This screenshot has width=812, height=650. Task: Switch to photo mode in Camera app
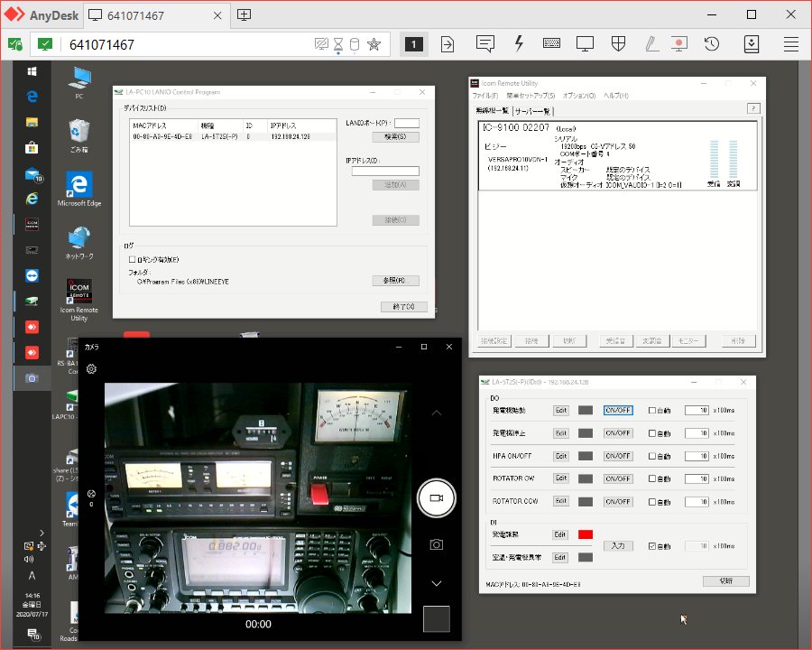pos(436,544)
